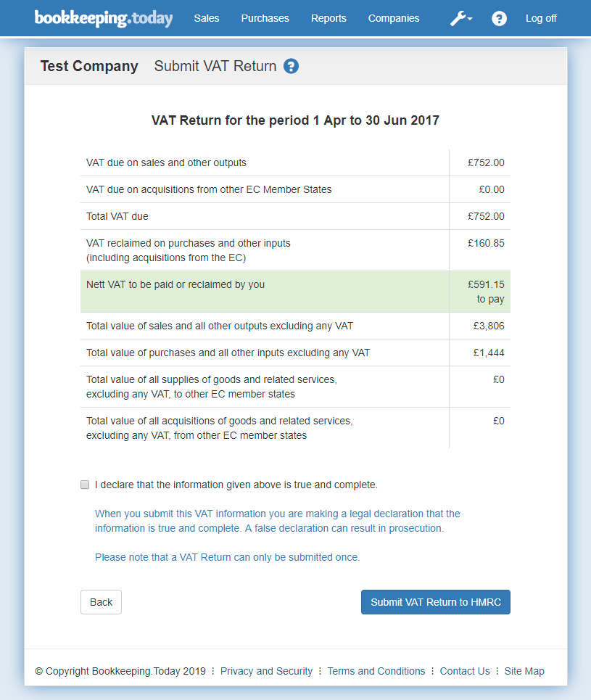
Task: Follow the Contact Us footer link
Action: pyautogui.click(x=465, y=671)
